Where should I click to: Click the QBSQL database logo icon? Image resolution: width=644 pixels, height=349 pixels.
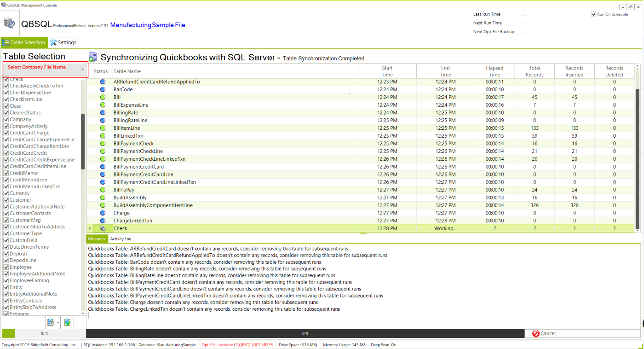tap(9, 23)
